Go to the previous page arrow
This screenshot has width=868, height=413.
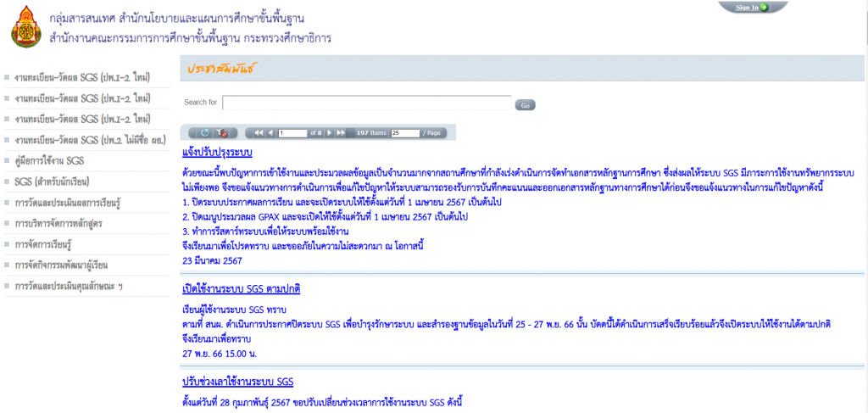click(x=270, y=133)
